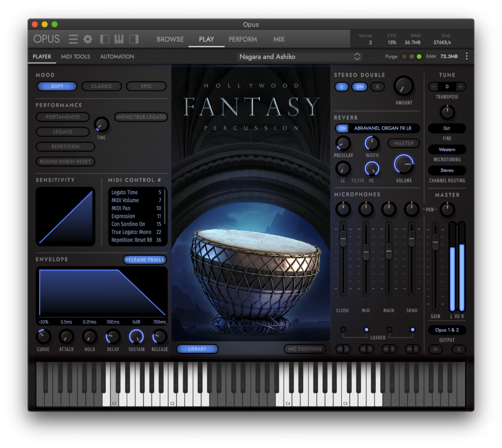
Task: Open Opus 1 & 2 output dropdown
Action: [x=447, y=330]
